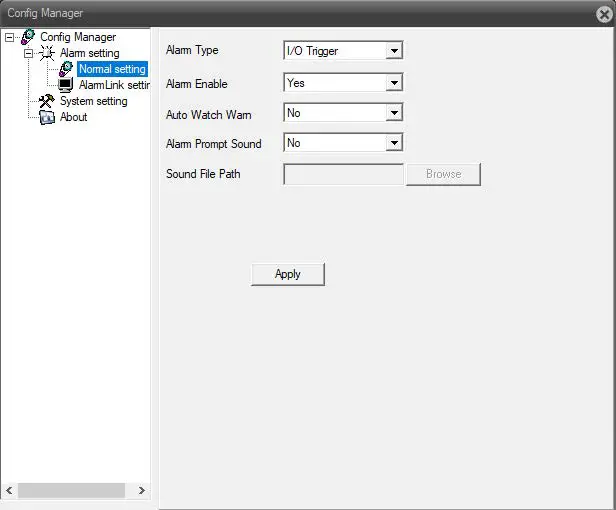Open the Alarm Prompt Sound dropdown
This screenshot has width=616, height=510.
click(394, 143)
